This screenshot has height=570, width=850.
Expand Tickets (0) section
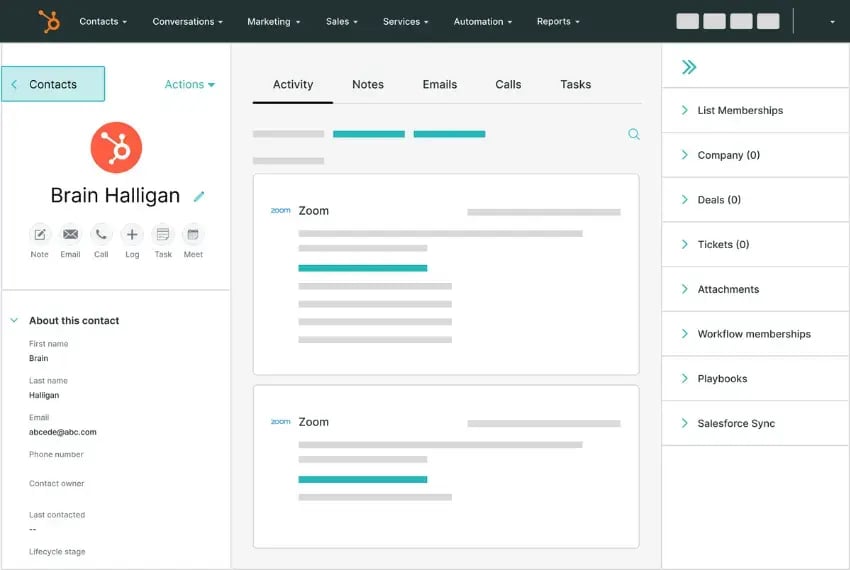tap(755, 245)
